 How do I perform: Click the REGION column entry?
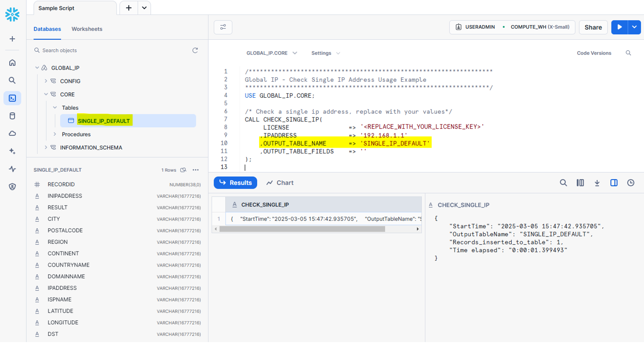tap(117, 242)
